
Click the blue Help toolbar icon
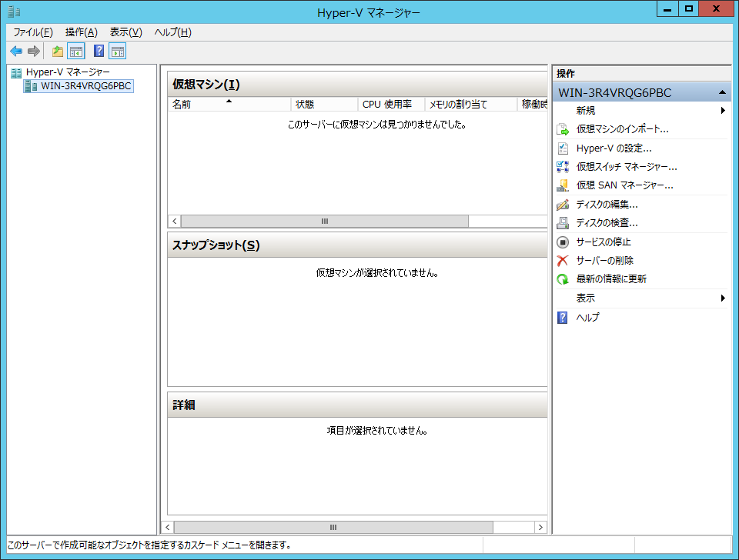click(x=99, y=51)
